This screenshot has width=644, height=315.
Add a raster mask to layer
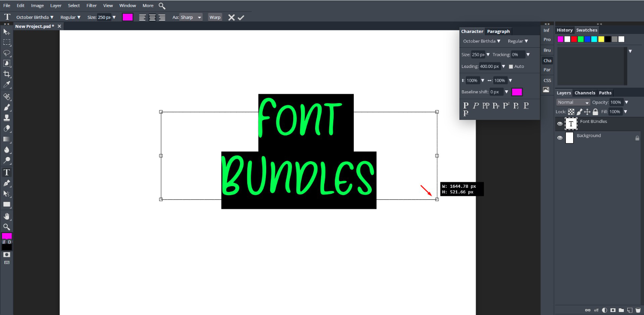(x=613, y=310)
